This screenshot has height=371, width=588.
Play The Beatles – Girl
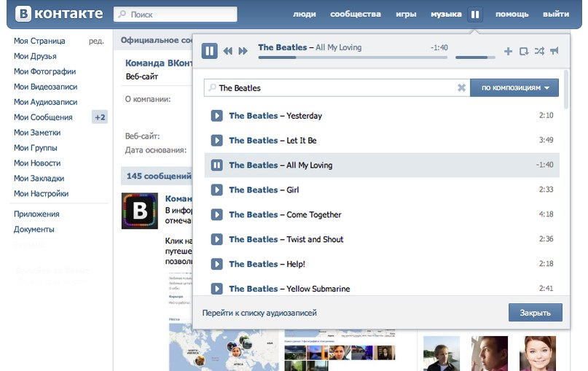[216, 190]
